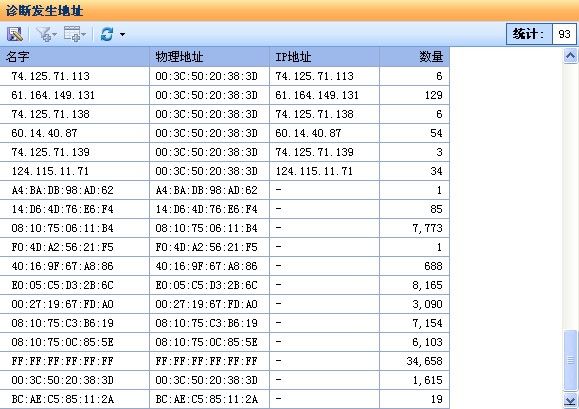This screenshot has height=409, width=579.
Task: Select row named 74.125.71.113
Action: click(x=225, y=76)
